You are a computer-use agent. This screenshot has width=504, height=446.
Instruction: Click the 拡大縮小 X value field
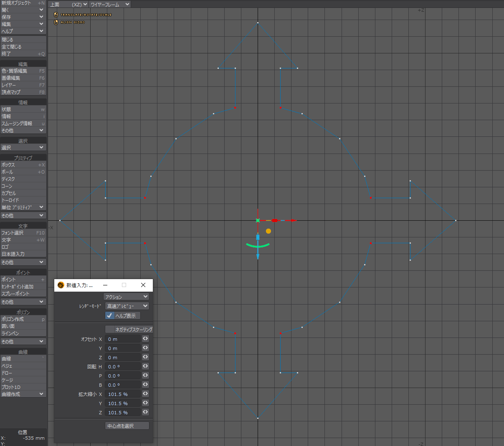[123, 394]
